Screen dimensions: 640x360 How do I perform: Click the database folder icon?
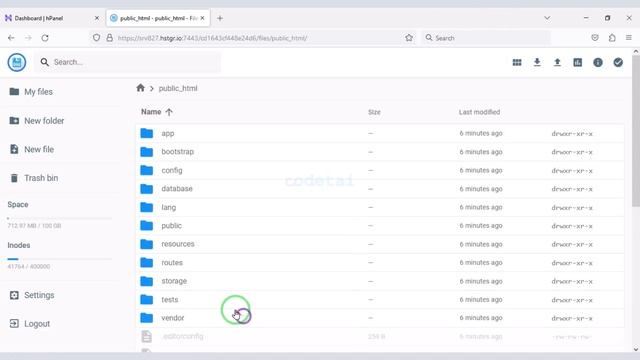(147, 189)
